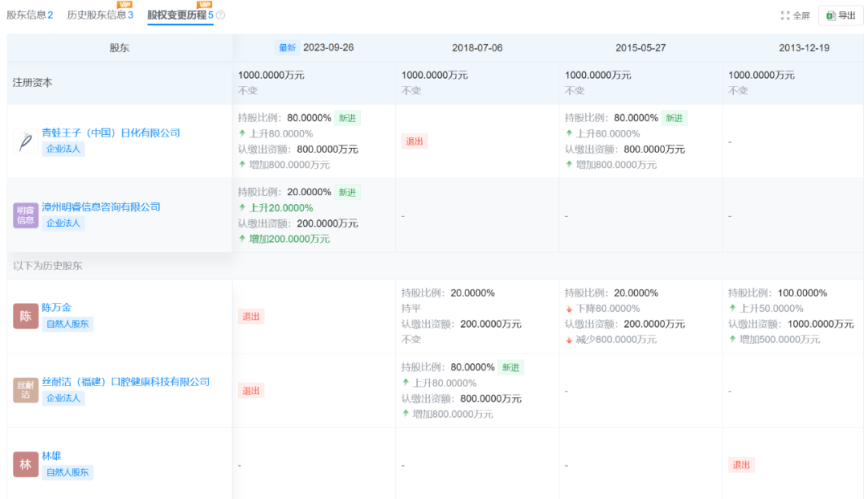
Task: Click 退出 badge for 青蛙王子 in 2018-07-06
Action: [x=414, y=141]
